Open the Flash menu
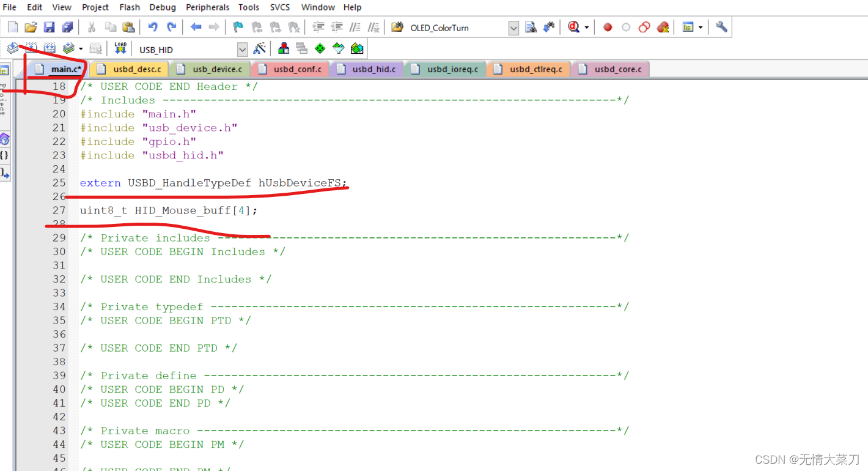 [x=130, y=7]
